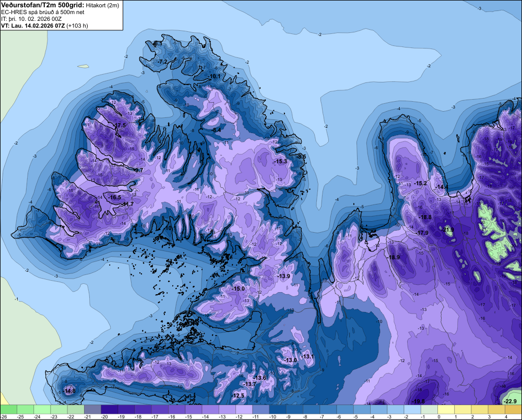Click the -26 legend scale label
The width and height of the screenshot is (522, 420).
coord(4,417)
